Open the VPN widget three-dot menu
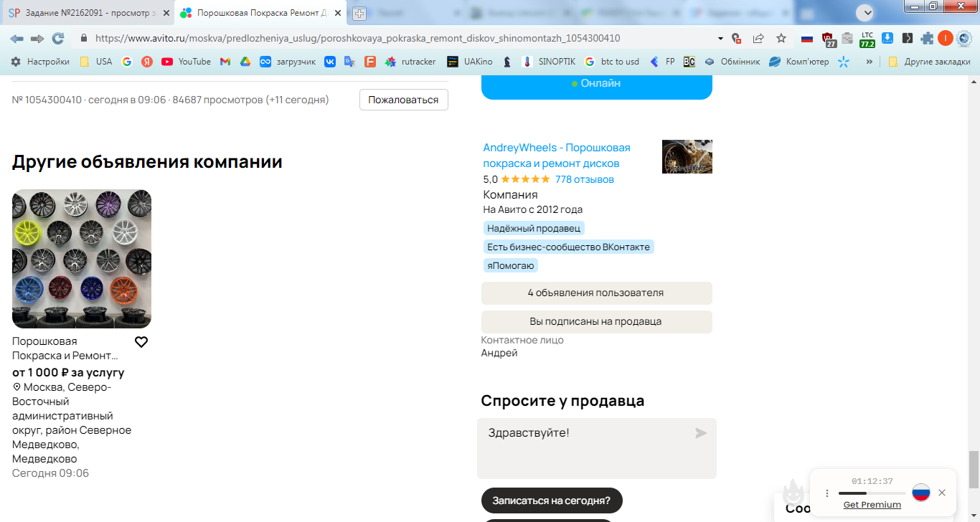Viewport: 980px width, 522px height. [827, 493]
